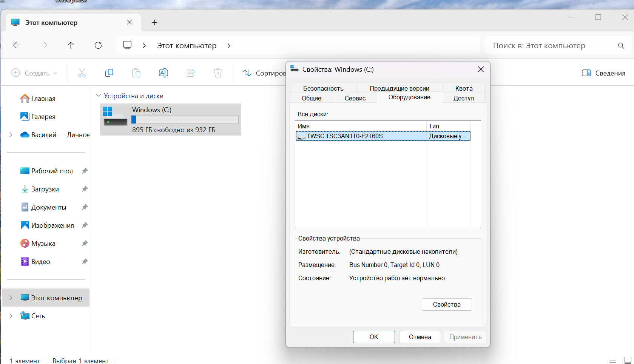
Task: Open the Создать dropdown menu
Action: [34, 73]
